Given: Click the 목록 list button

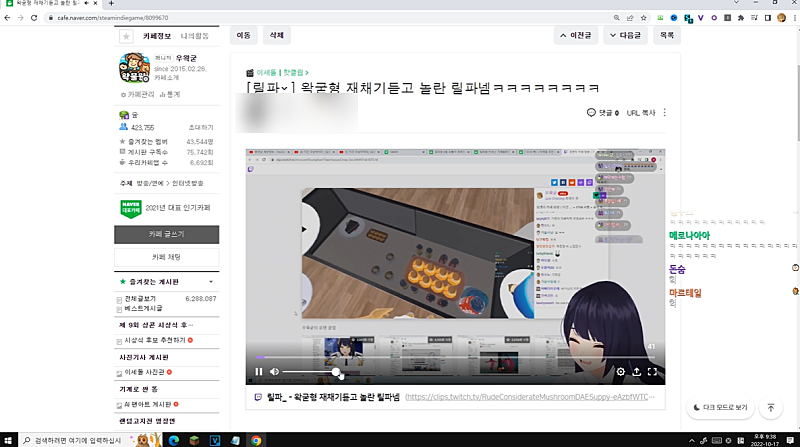Looking at the screenshot, I should click(667, 35).
